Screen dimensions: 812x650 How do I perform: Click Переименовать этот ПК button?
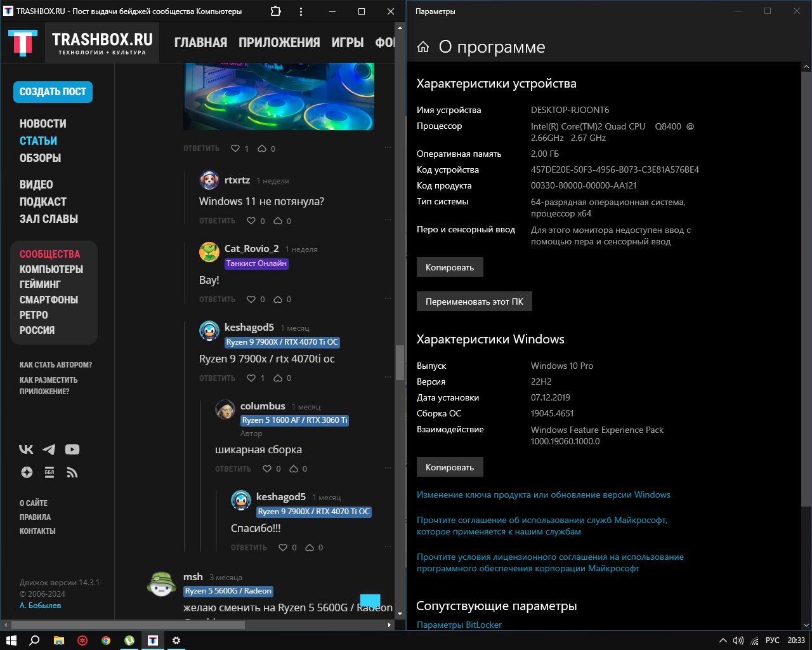point(475,302)
